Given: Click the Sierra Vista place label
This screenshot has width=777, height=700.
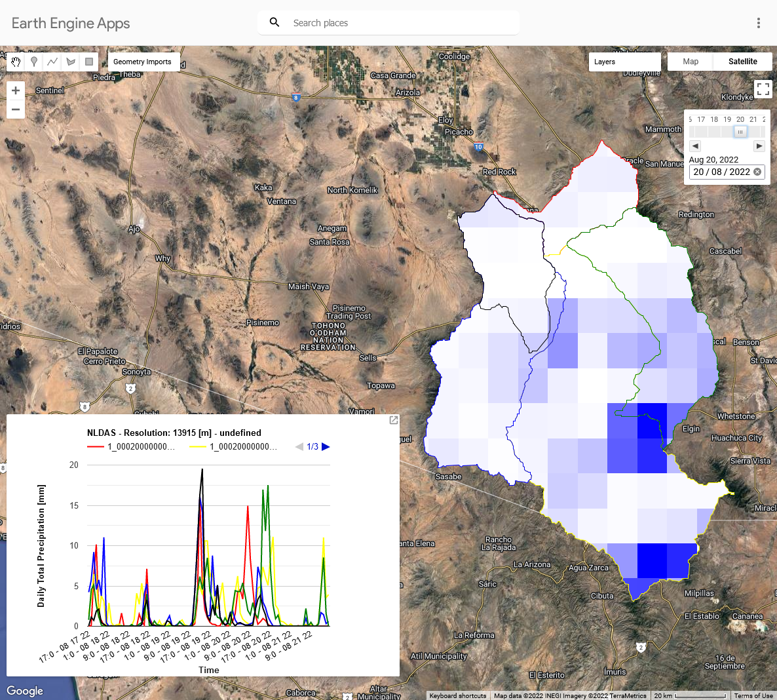Looking at the screenshot, I should coord(750,461).
